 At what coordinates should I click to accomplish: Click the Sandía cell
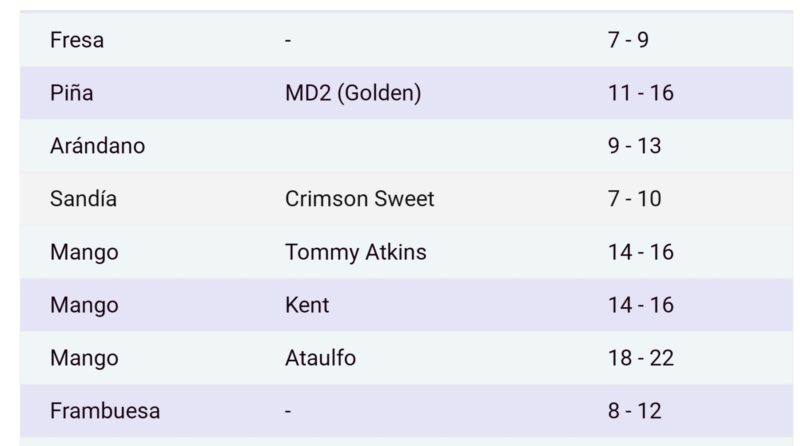[83, 199]
